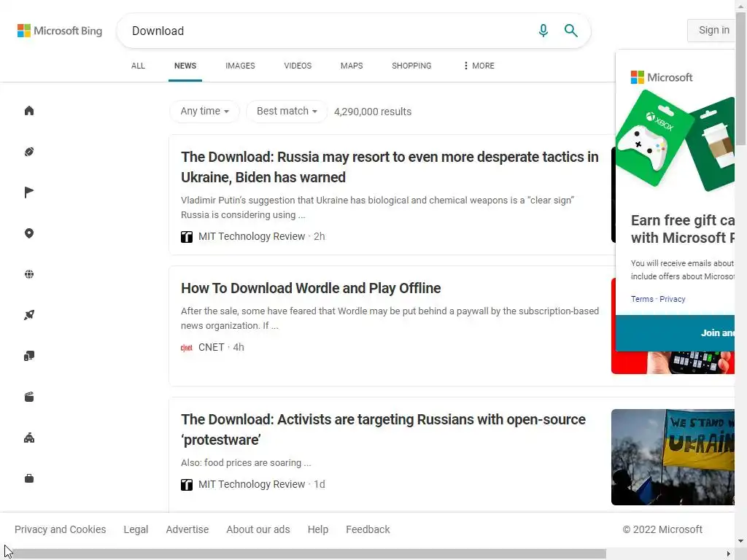Screen dimensions: 747x560
Task: Open the Any time filter dropdown
Action: point(204,112)
